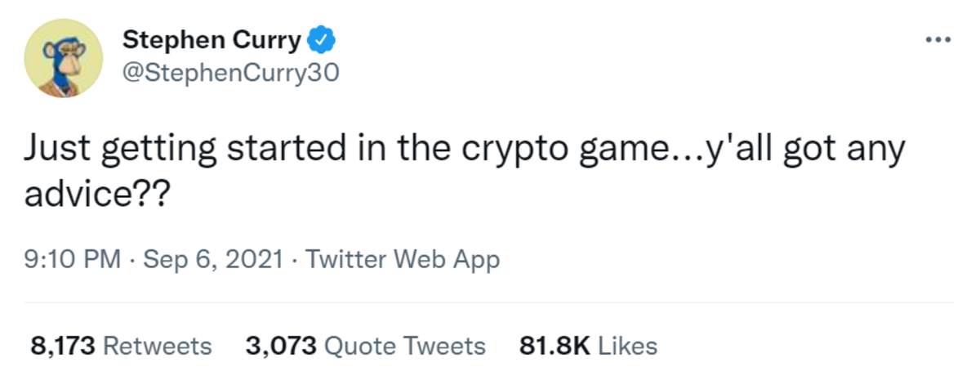980x381 pixels.
Task: View the 8,173 retweet count
Action: pos(64,346)
